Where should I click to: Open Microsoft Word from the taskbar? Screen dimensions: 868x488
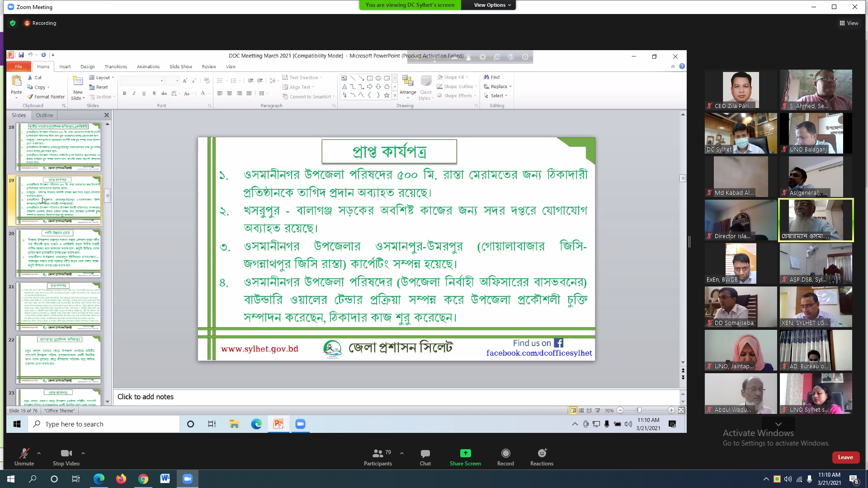[165, 479]
